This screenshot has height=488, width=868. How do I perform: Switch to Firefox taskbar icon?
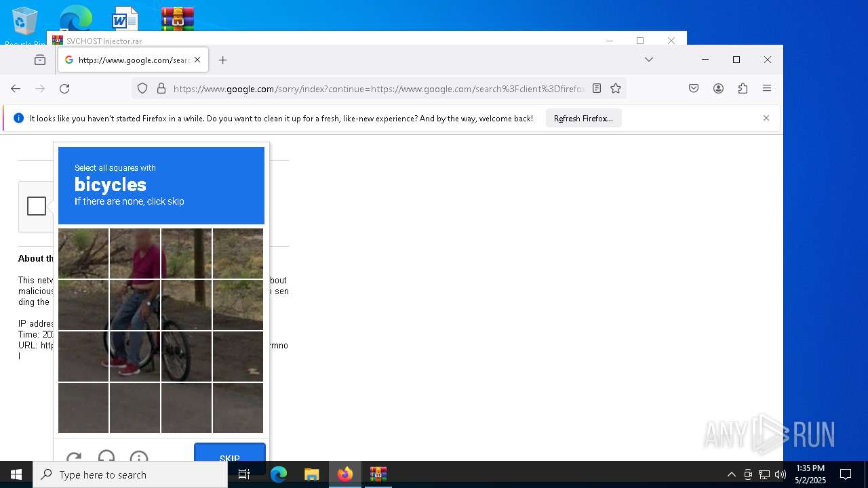click(344, 474)
